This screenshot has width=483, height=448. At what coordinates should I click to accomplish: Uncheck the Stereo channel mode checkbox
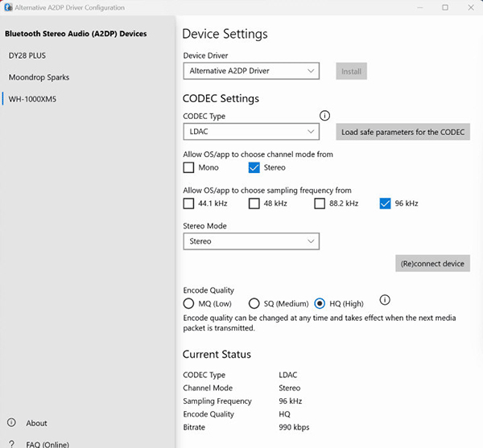pyautogui.click(x=254, y=168)
